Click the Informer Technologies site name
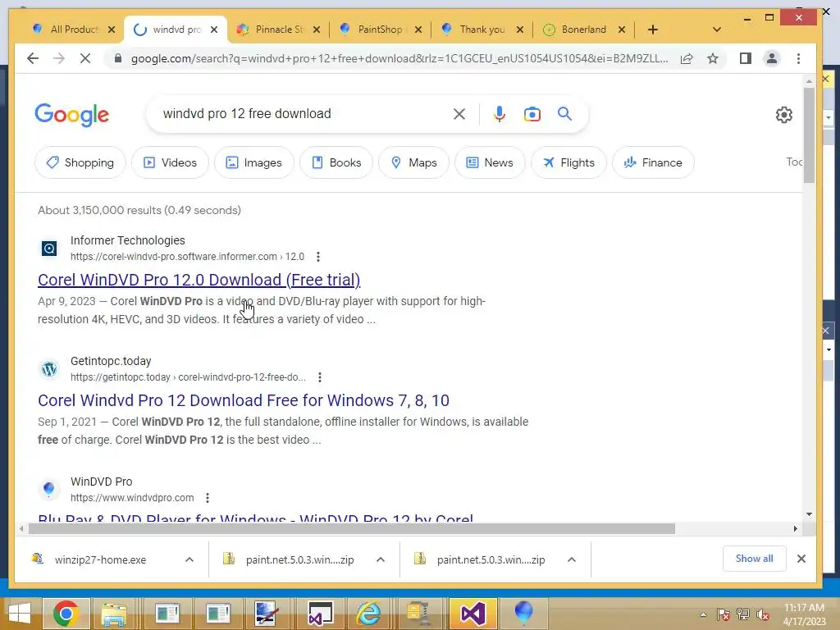This screenshot has height=630, width=840. click(x=127, y=240)
